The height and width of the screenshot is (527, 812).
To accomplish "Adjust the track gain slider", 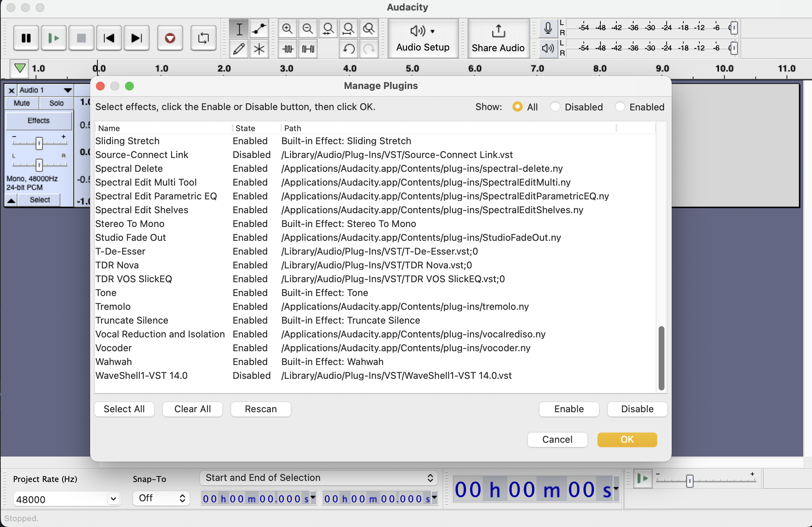I will pos(39,143).
